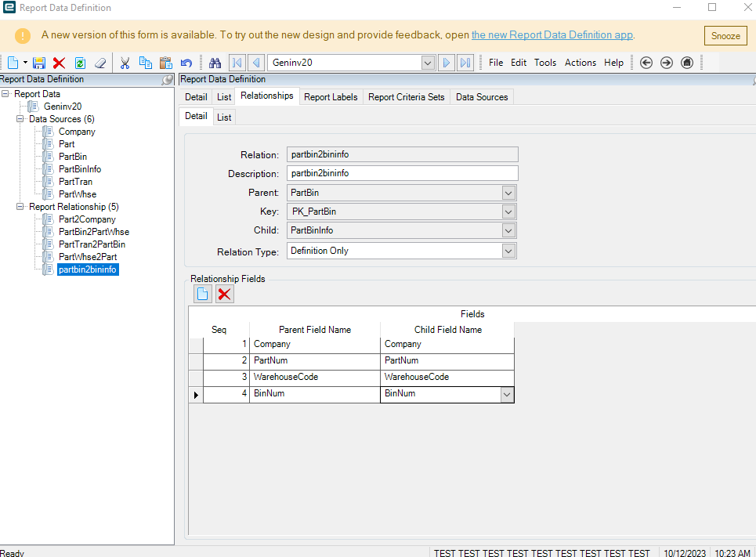This screenshot has height=557, width=756.
Task: Switch to the Report Criteria Sets tab
Action: (406, 97)
